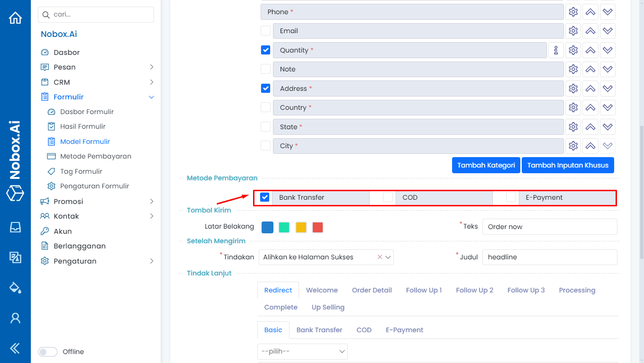Screen dimensions: 644x363
Task: Collapse the sidebar with the double-chevron icon
Action: [16, 348]
